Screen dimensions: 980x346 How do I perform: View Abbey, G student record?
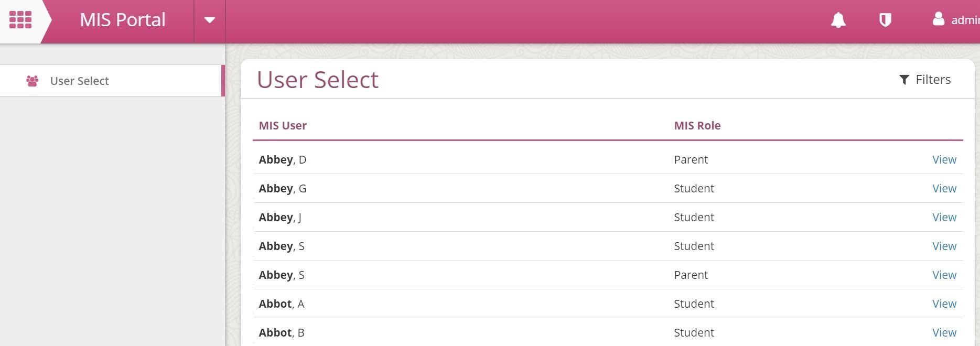pos(944,188)
